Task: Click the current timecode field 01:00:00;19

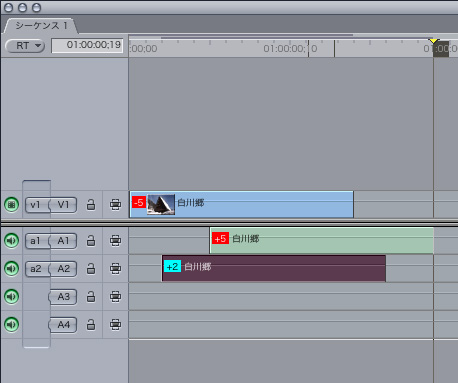Action: [x=87, y=45]
